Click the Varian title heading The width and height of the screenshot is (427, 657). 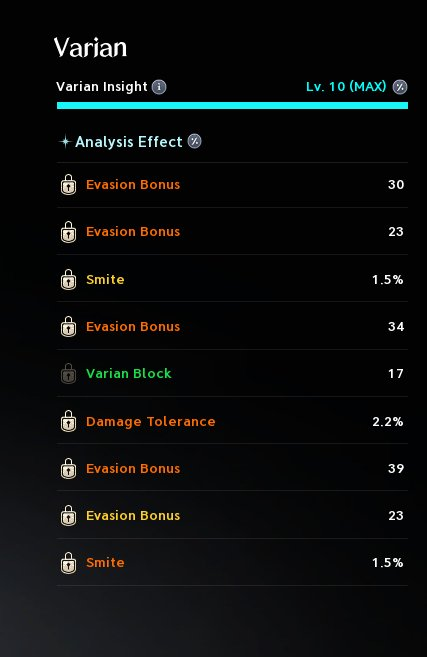90,47
